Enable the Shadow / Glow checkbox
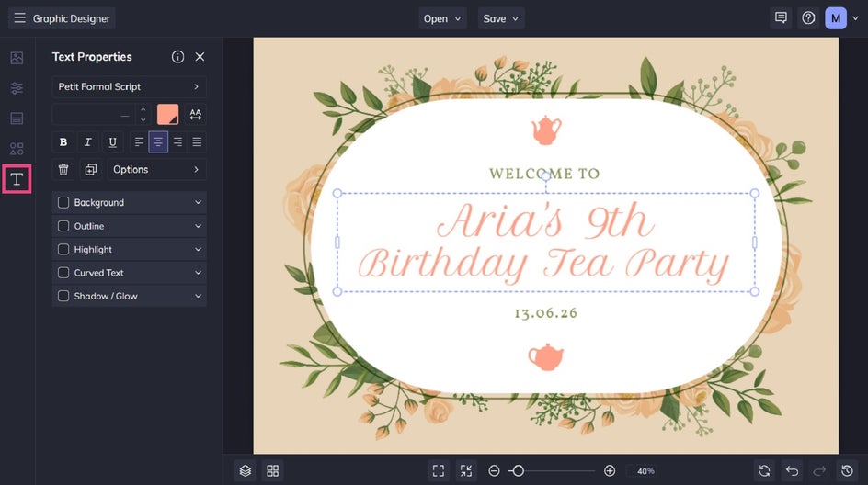This screenshot has width=868, height=485. 63,296
